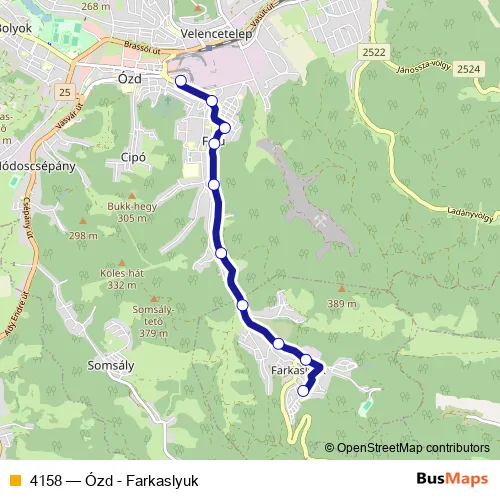Viewport: 500px width, 500px height.
Task: Select the 4158 Ózd - Farkaslyuk route label
Action: pyautogui.click(x=114, y=481)
